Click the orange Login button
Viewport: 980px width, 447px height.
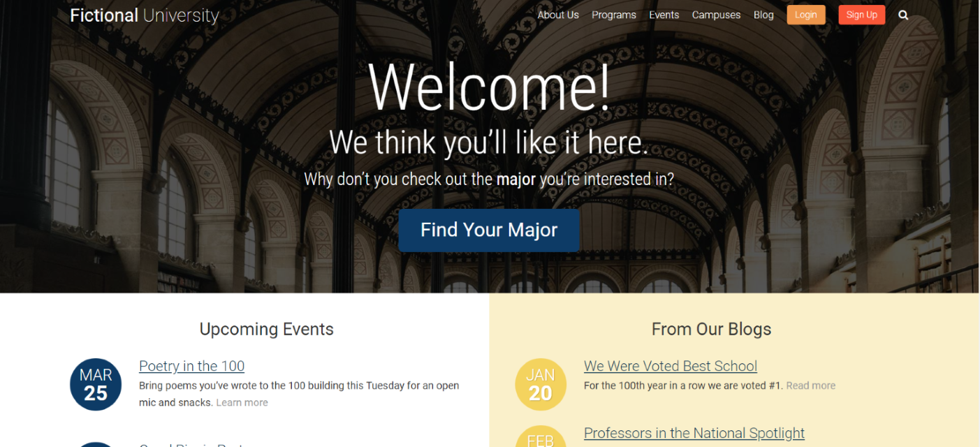[x=806, y=15]
